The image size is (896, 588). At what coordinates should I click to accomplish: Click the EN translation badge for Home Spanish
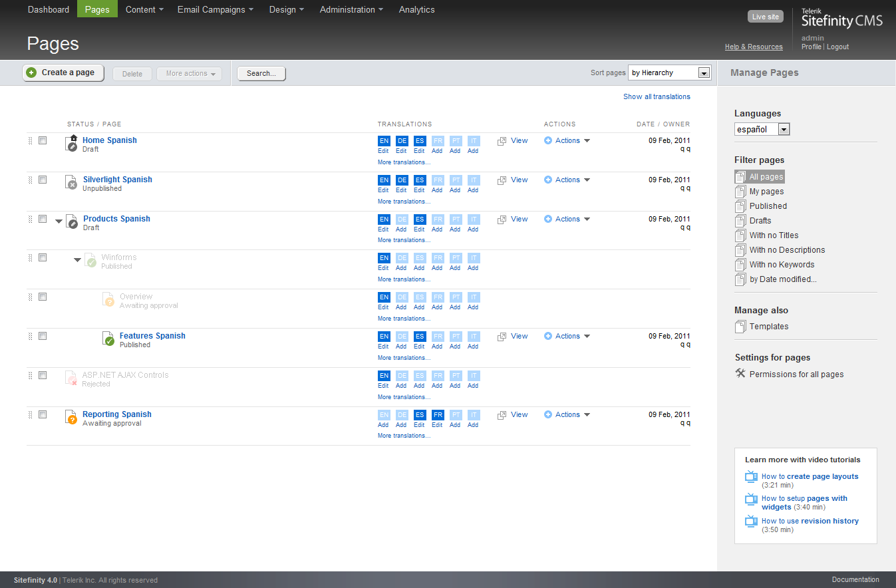coord(384,141)
